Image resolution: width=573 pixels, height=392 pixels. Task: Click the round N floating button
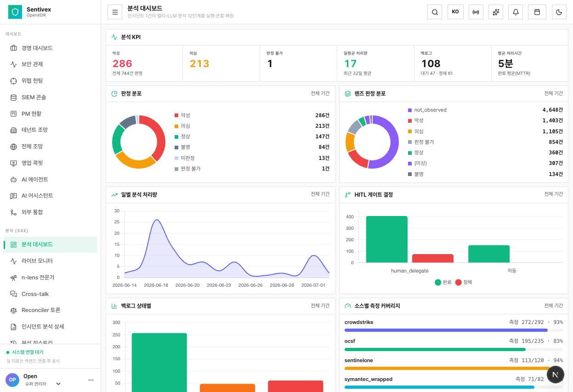coord(555,375)
